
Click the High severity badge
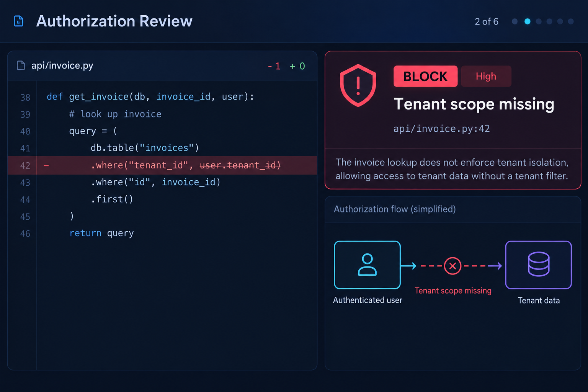(x=486, y=76)
